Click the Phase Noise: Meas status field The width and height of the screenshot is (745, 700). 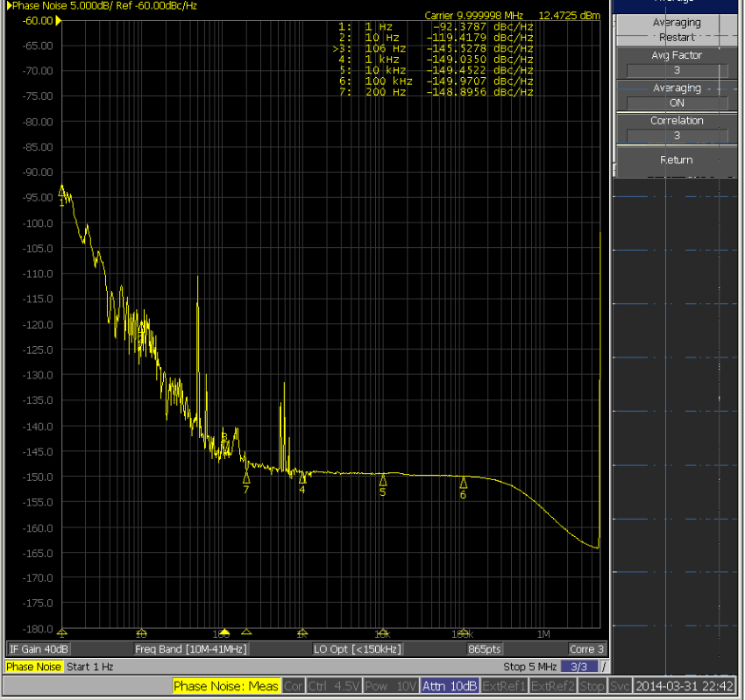click(x=225, y=686)
